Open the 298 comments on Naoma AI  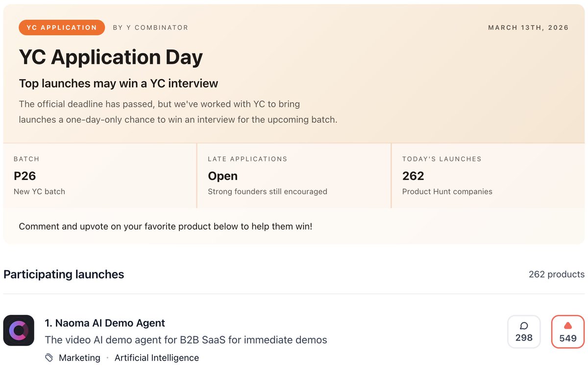pyautogui.click(x=524, y=332)
